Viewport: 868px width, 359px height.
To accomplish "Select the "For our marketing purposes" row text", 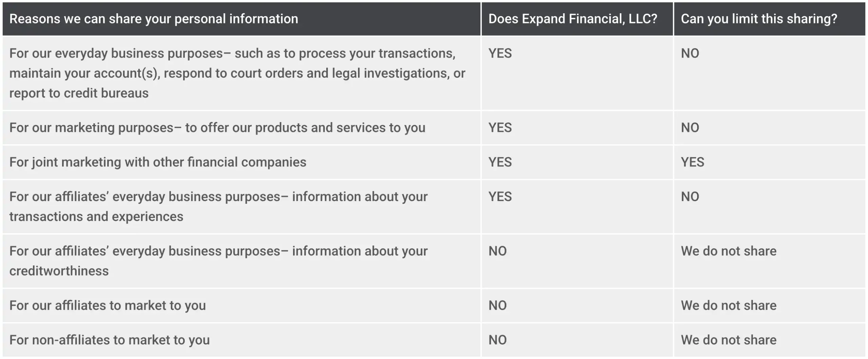I will [217, 128].
